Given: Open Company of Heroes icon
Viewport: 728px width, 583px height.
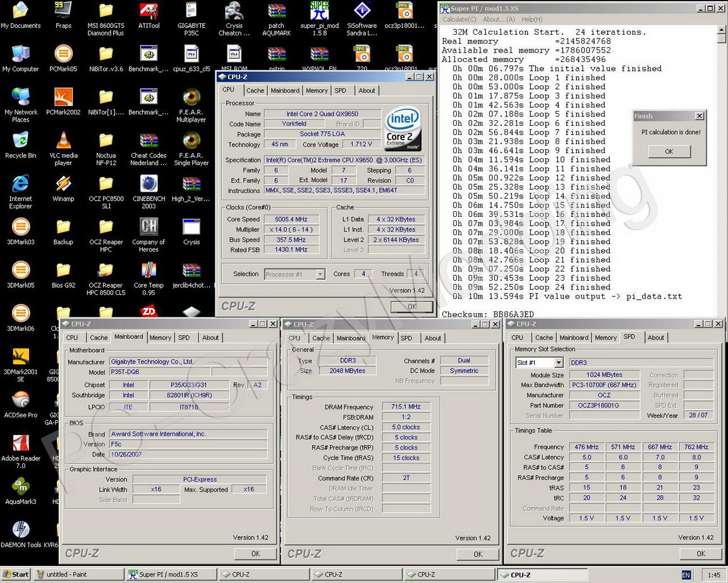Looking at the screenshot, I should 149,235.
